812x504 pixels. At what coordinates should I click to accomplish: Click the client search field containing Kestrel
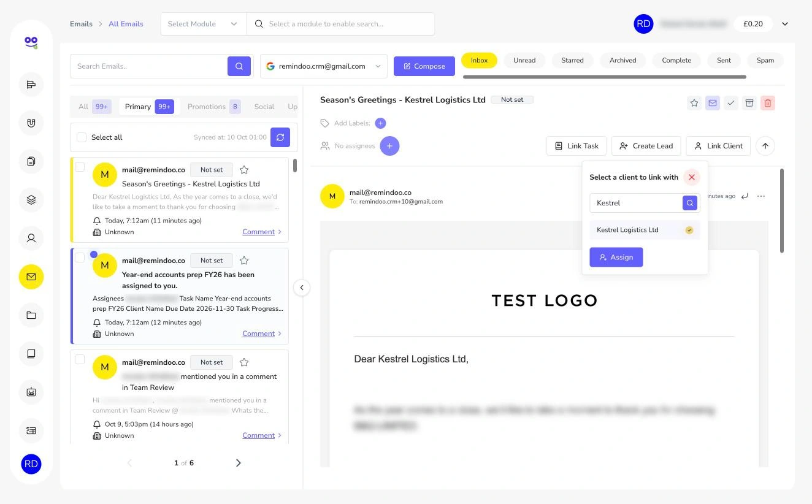coord(637,203)
